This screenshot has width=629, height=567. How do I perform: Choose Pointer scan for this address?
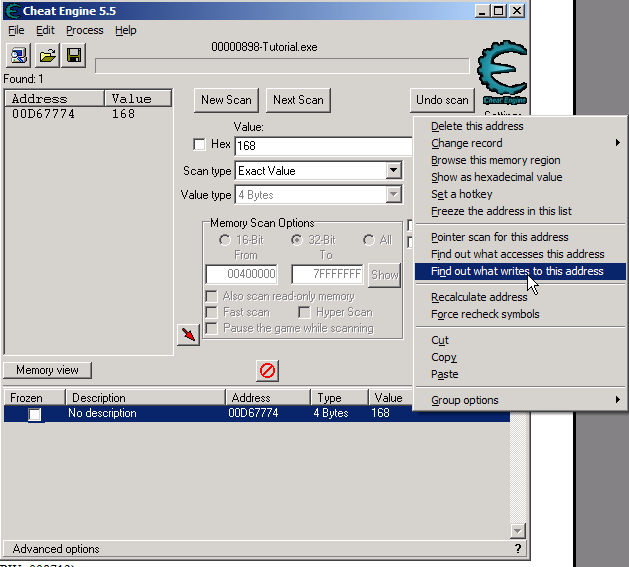tap(520, 237)
